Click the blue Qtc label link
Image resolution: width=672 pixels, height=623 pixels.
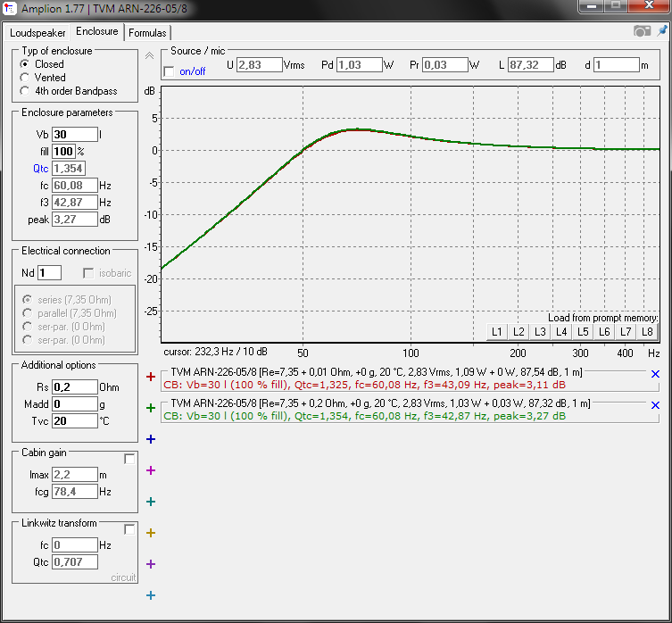[x=40, y=169]
